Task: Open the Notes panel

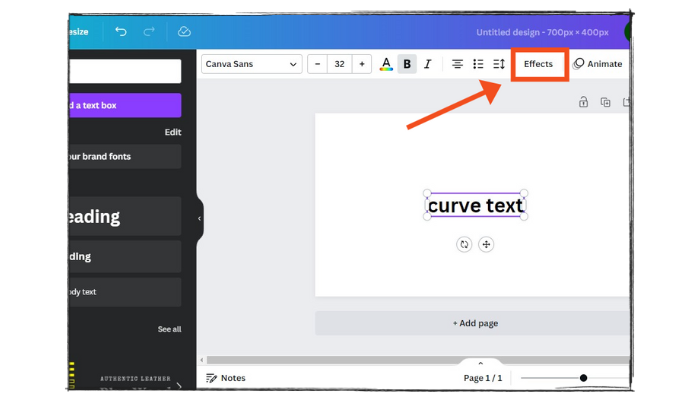Action: 226,378
